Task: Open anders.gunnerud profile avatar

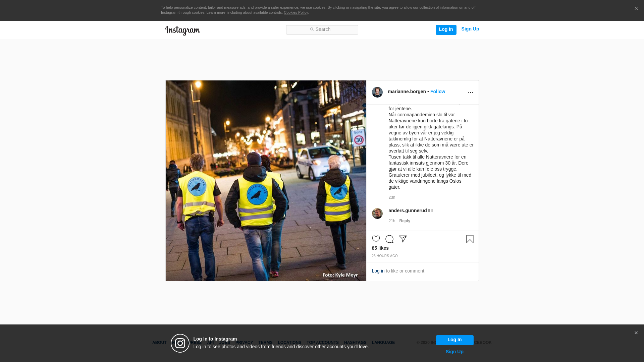Action: click(377, 214)
